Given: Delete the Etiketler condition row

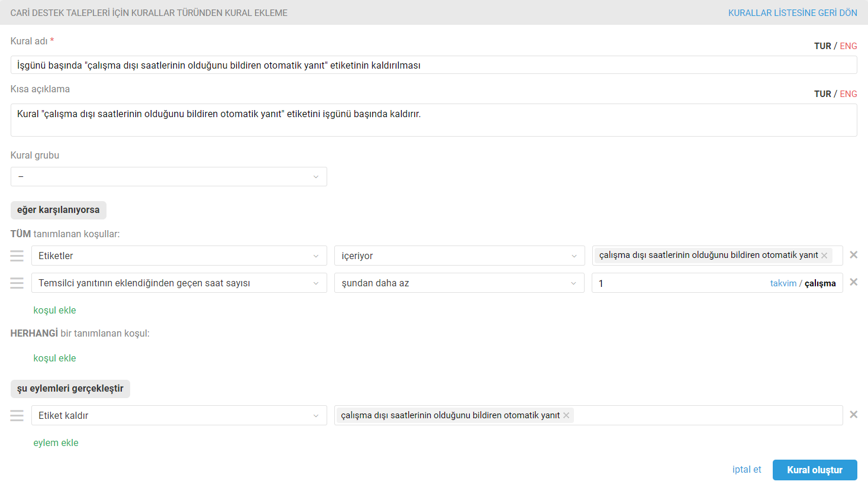Looking at the screenshot, I should tap(853, 255).
